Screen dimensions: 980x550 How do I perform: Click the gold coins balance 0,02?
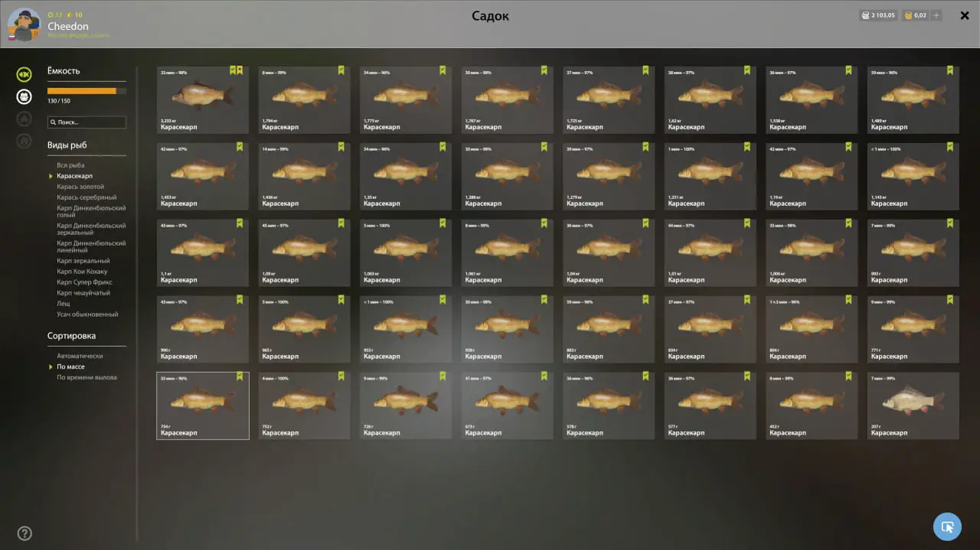point(916,15)
